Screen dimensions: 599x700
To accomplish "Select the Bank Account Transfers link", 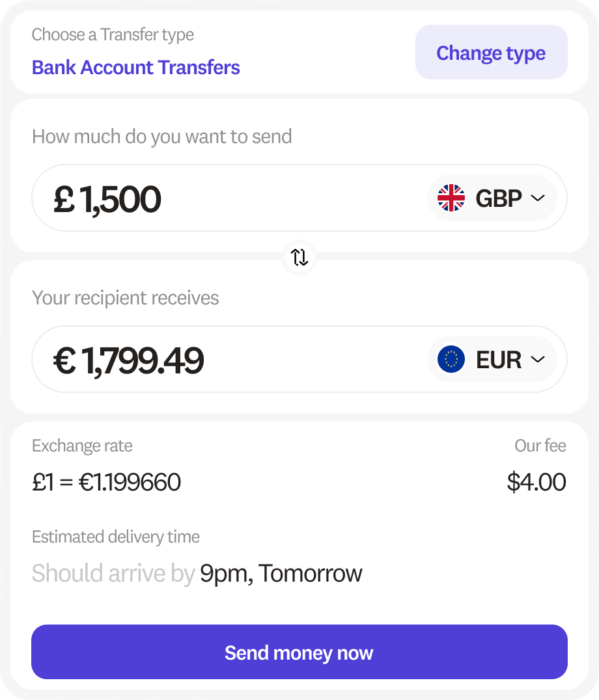I will point(136,68).
